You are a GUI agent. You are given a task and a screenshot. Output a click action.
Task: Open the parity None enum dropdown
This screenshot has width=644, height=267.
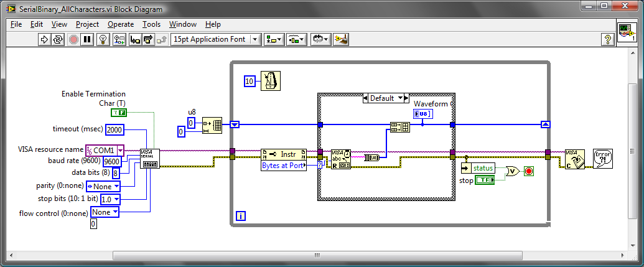tap(103, 185)
